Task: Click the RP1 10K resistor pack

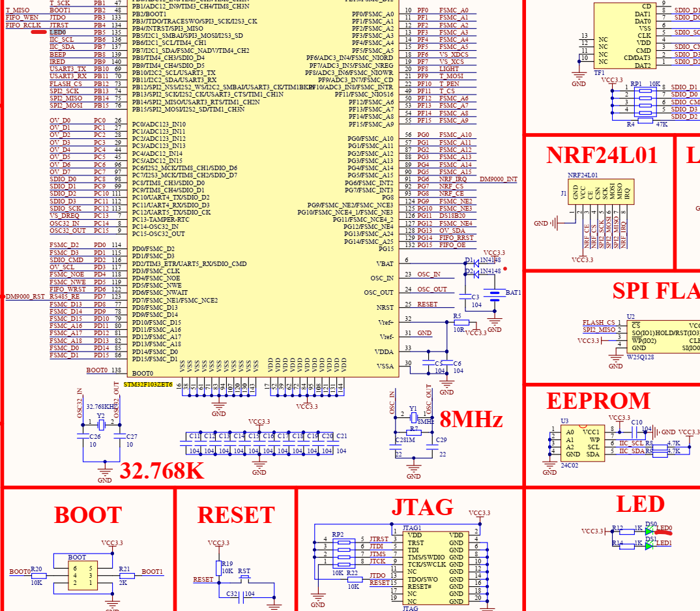Action: (x=645, y=102)
